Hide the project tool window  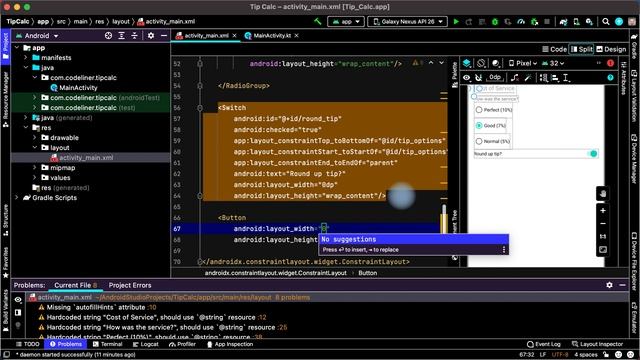click(x=164, y=36)
